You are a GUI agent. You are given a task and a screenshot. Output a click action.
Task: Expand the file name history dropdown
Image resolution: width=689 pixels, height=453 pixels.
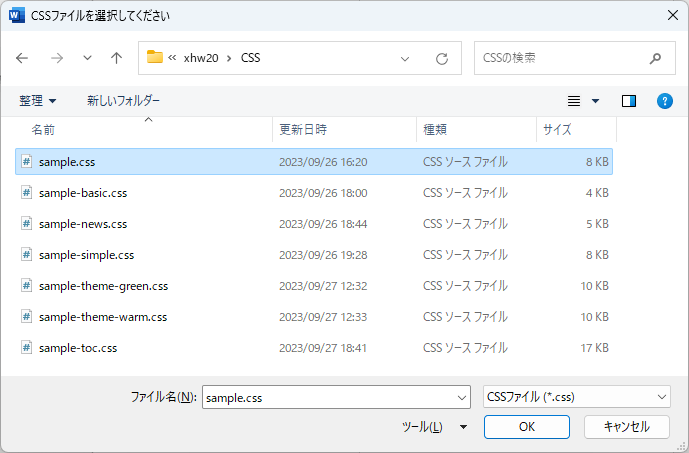coord(460,397)
